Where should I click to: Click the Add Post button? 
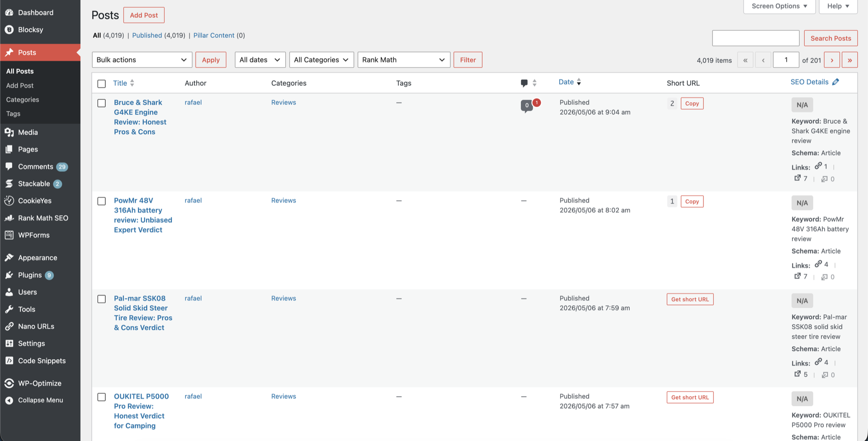tap(144, 15)
